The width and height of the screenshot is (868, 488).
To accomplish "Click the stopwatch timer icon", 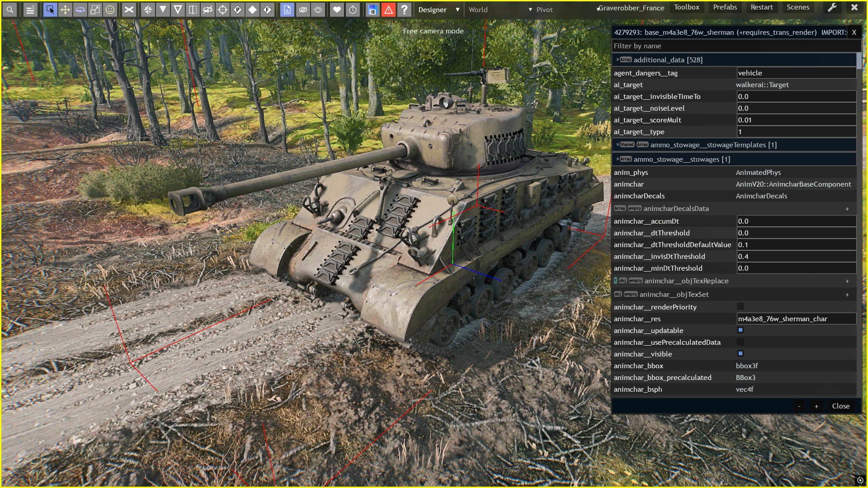I will pos(353,9).
